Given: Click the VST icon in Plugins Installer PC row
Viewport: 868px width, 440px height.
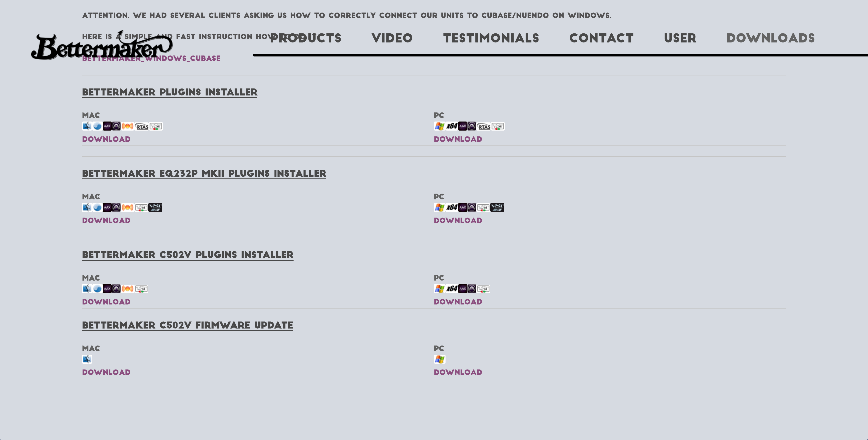Looking at the screenshot, I should coord(498,126).
